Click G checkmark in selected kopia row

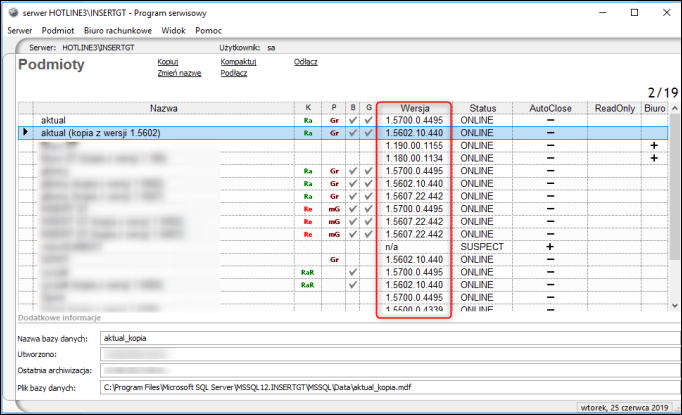[x=368, y=133]
